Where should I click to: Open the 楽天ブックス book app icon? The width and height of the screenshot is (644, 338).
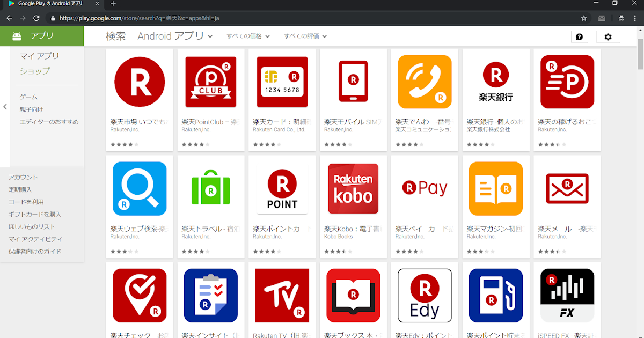point(353,295)
